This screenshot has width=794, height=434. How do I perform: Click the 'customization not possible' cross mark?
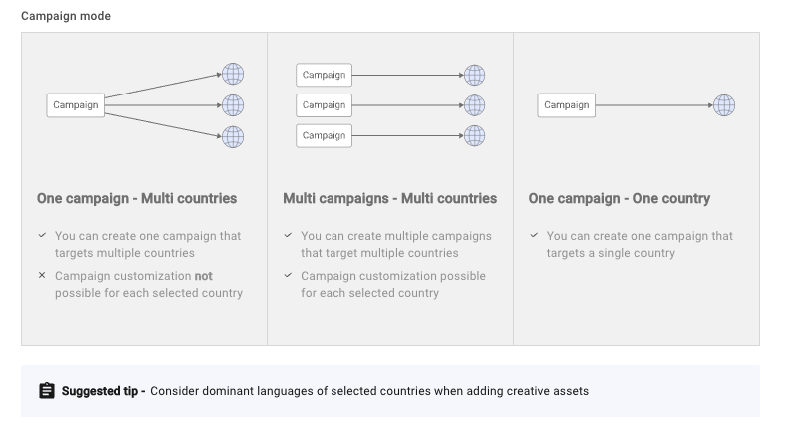[42, 275]
